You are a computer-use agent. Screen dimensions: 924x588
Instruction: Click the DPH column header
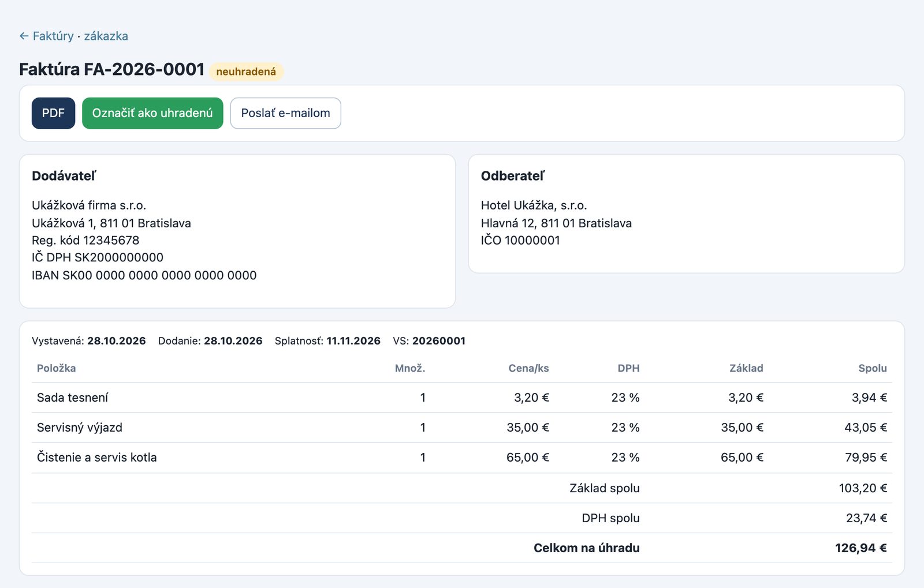(628, 368)
